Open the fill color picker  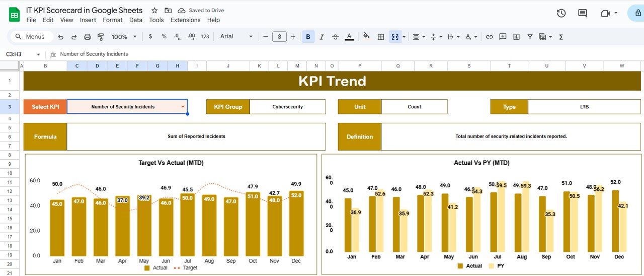point(366,37)
